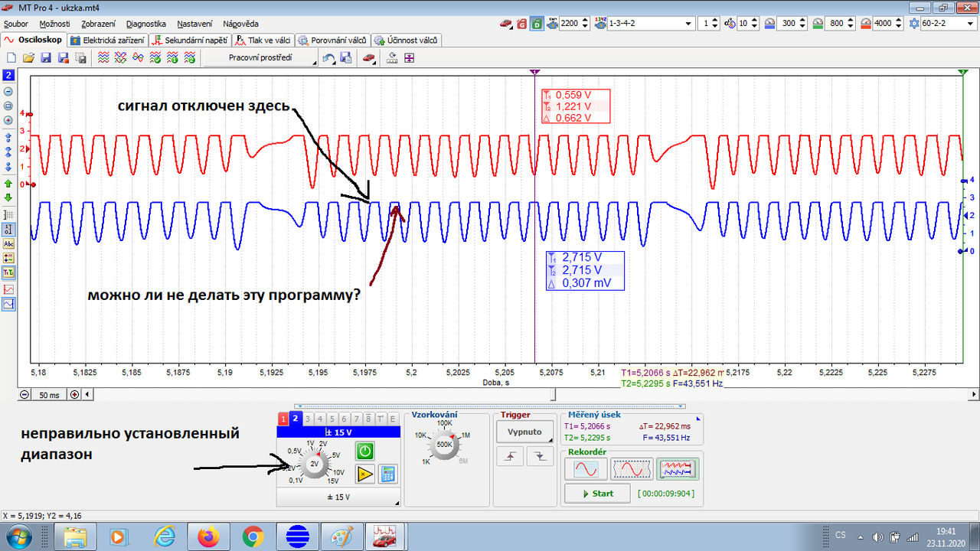
Task: Increase the 4000 stepper value
Action: (x=899, y=21)
